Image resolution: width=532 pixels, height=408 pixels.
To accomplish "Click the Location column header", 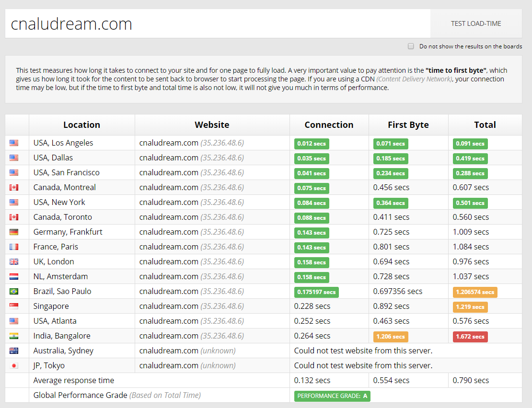I will tap(82, 125).
